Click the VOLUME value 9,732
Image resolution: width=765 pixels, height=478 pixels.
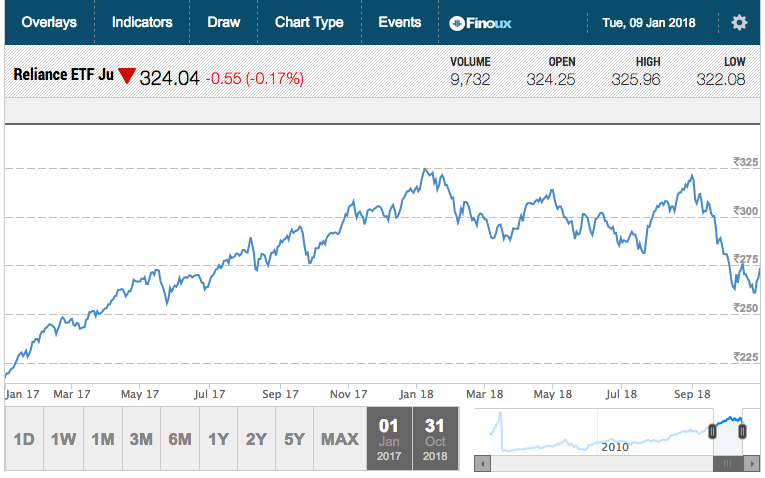point(470,79)
